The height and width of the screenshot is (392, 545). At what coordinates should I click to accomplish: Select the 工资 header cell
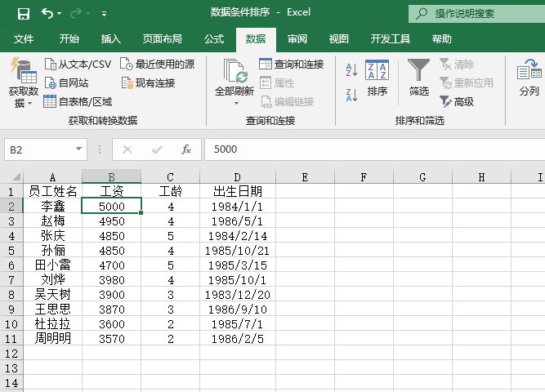point(112,191)
